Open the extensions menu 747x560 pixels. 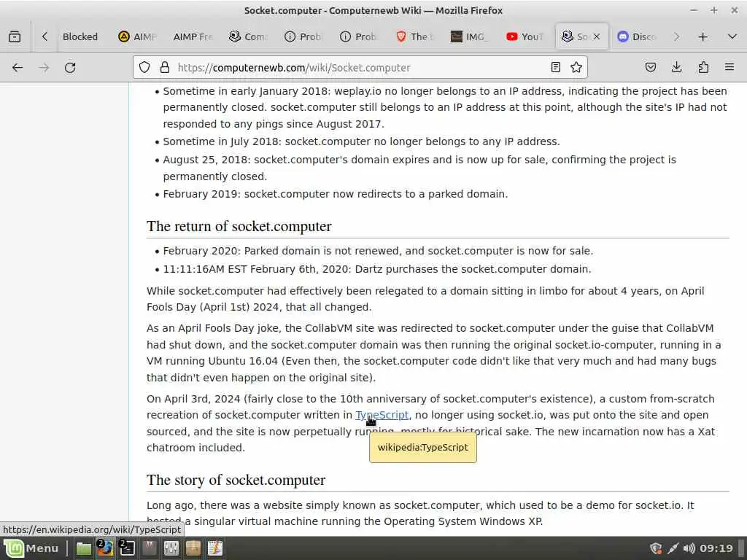tap(703, 68)
